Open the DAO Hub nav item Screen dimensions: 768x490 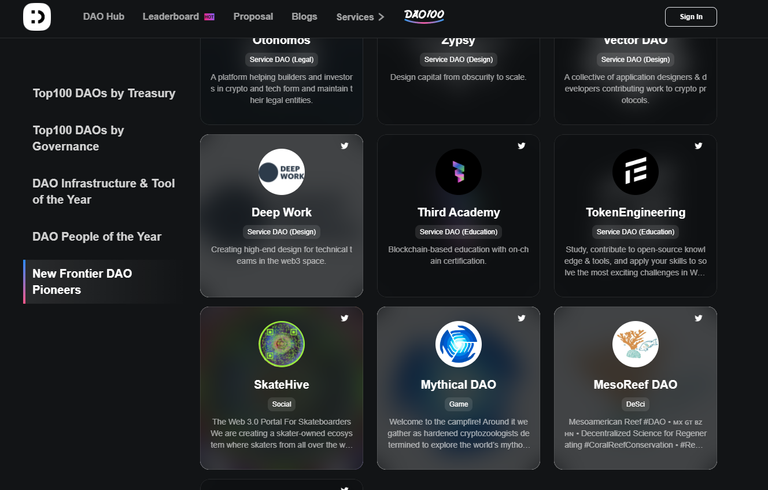[x=103, y=17]
